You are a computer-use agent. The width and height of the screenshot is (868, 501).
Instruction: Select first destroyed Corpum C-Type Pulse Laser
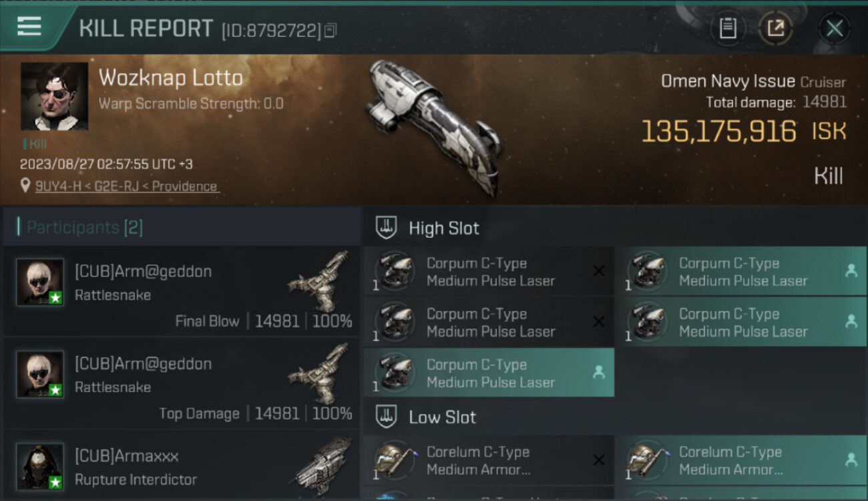[x=489, y=272]
